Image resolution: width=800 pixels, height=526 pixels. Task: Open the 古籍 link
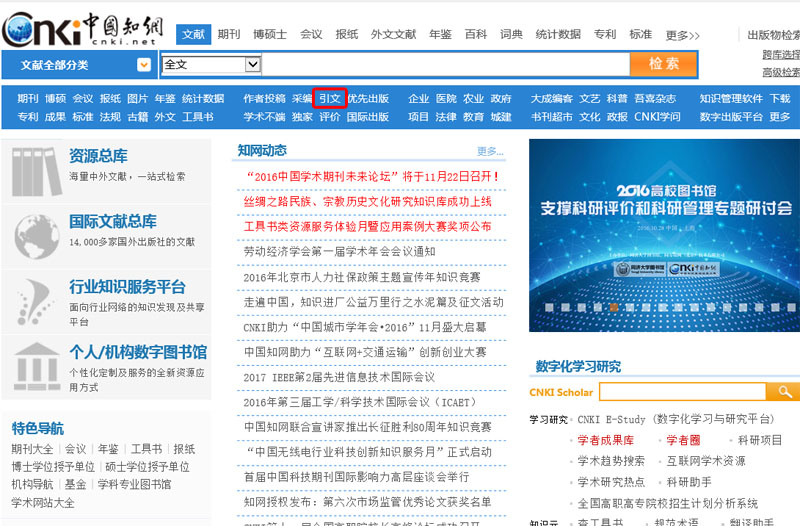click(137, 117)
